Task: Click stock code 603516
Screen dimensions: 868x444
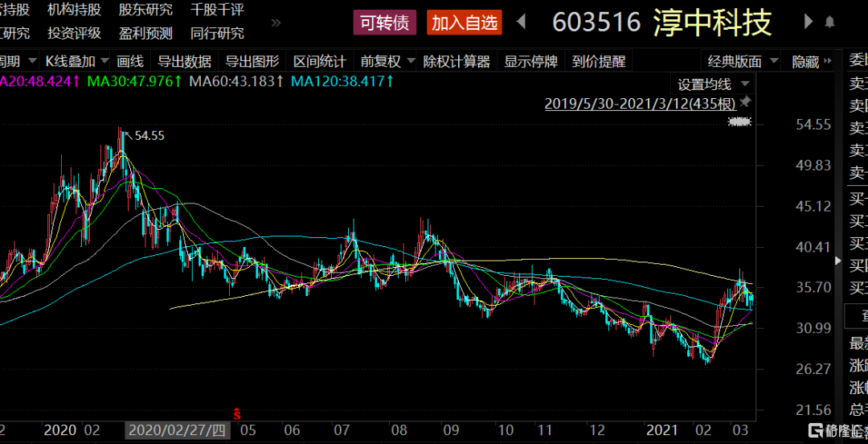Action: (596, 23)
